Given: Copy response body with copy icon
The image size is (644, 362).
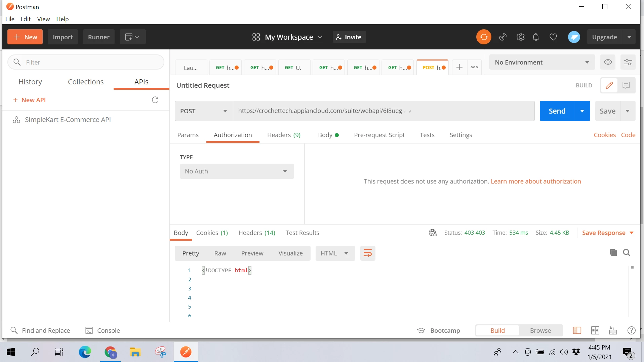Looking at the screenshot, I should pyautogui.click(x=613, y=252).
